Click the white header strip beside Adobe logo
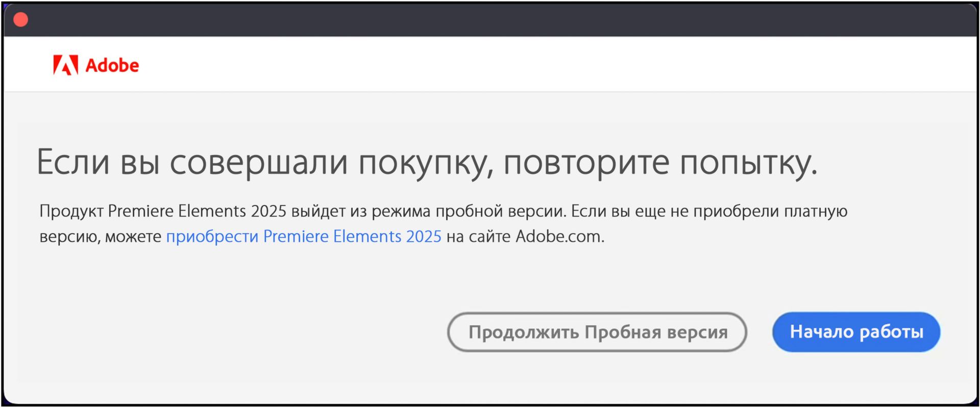Viewport: 980px width, 408px height. tap(556, 64)
